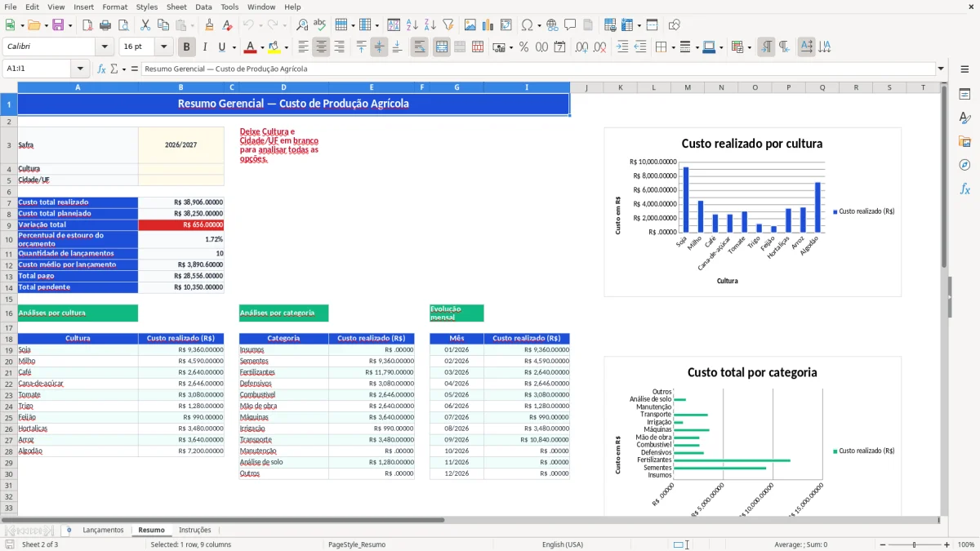The height and width of the screenshot is (551, 980).
Task: Open the Tools menu
Action: [x=229, y=7]
